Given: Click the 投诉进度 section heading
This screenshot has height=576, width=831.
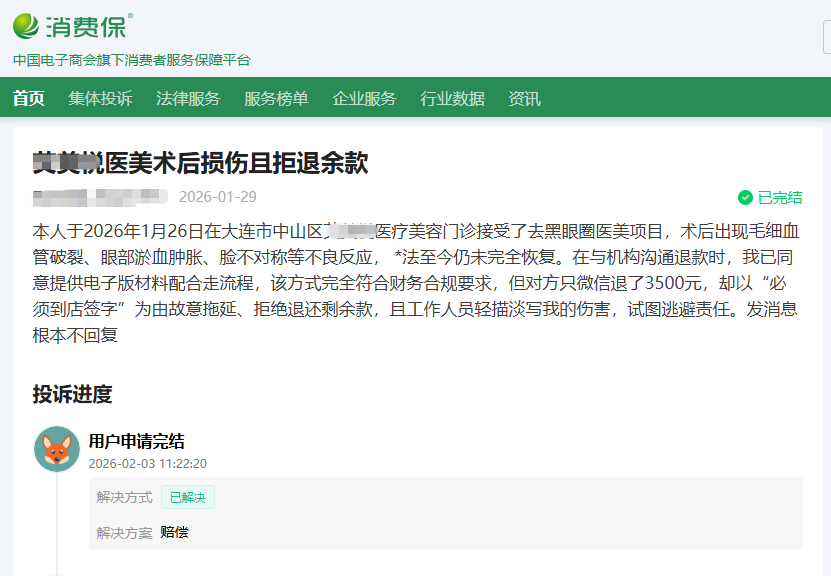Looking at the screenshot, I should (x=72, y=393).
